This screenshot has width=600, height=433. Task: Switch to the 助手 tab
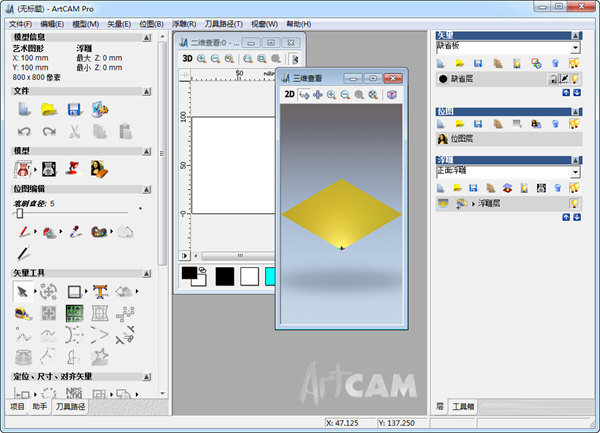tap(40, 406)
